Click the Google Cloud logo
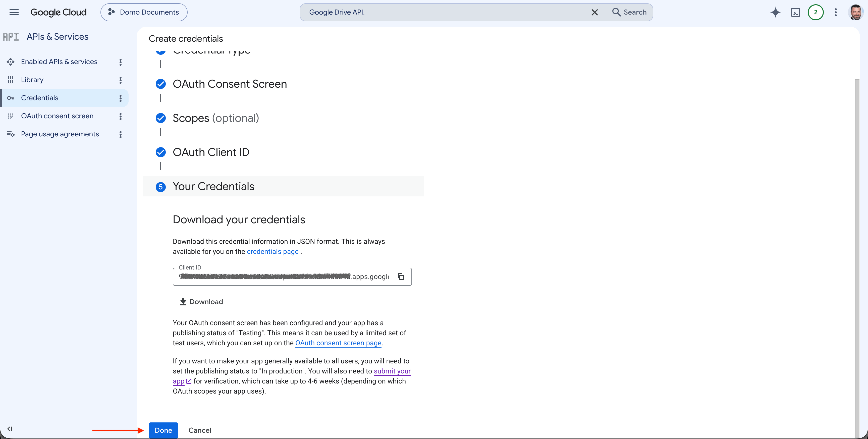Viewport: 868px width, 439px height. click(58, 13)
